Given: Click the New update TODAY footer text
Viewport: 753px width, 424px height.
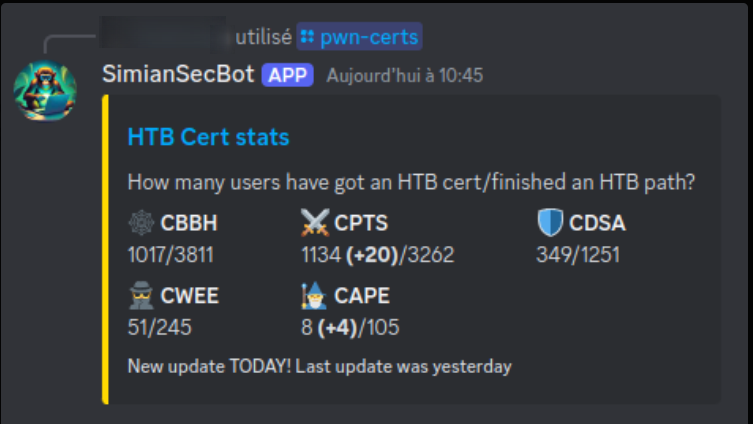Looking at the screenshot, I should click(319, 366).
